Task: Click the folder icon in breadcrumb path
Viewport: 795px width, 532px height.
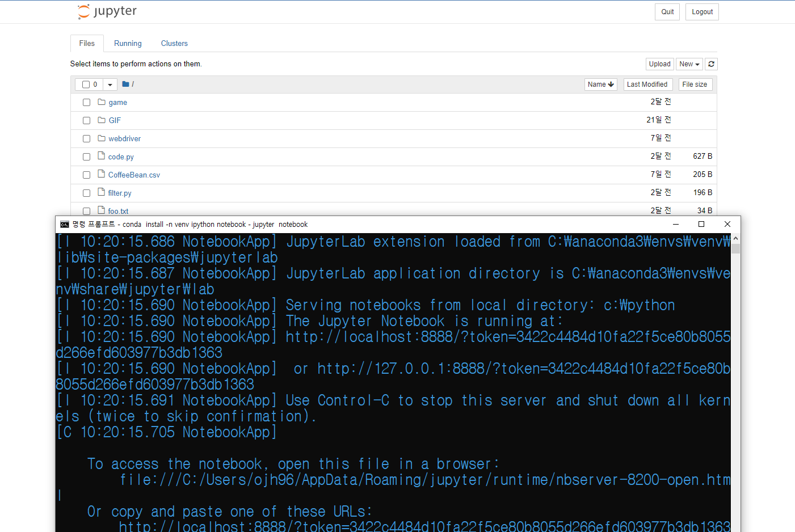Action: 125,84
